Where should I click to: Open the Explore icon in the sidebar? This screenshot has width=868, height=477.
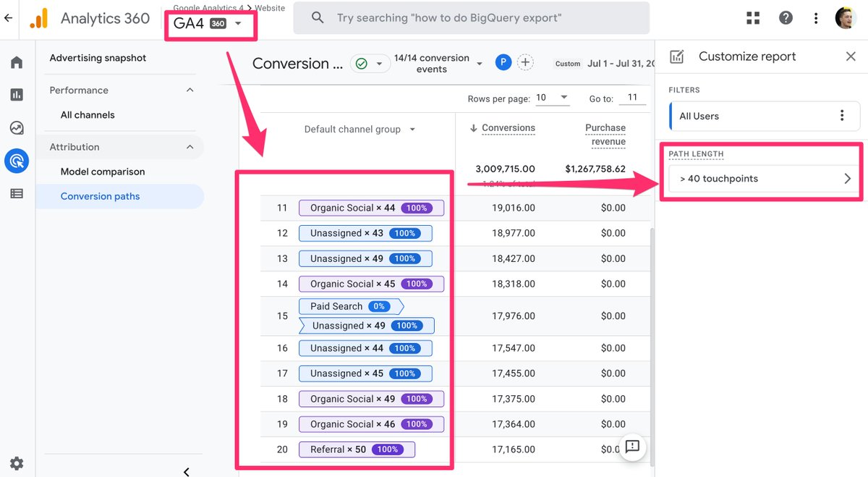tap(16, 127)
